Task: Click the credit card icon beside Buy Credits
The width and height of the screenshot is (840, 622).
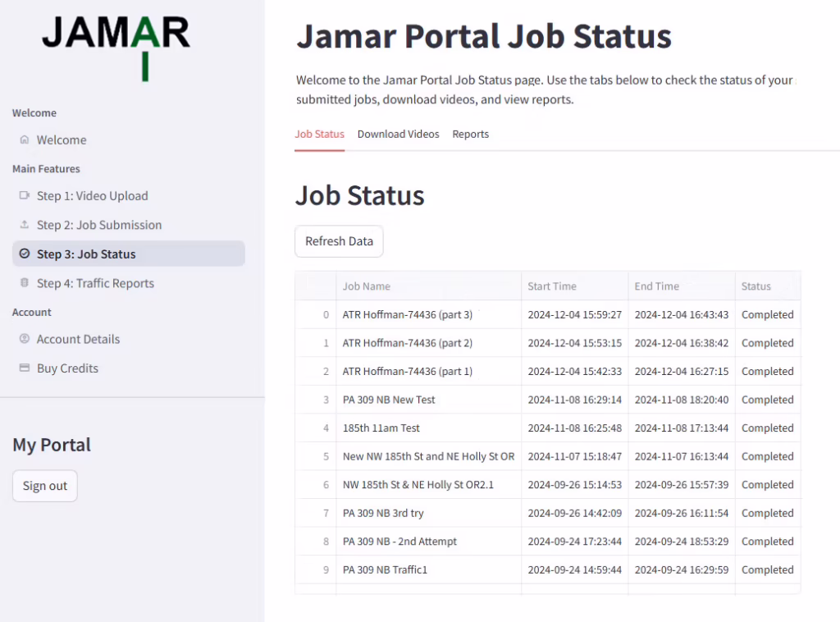Action: [24, 368]
